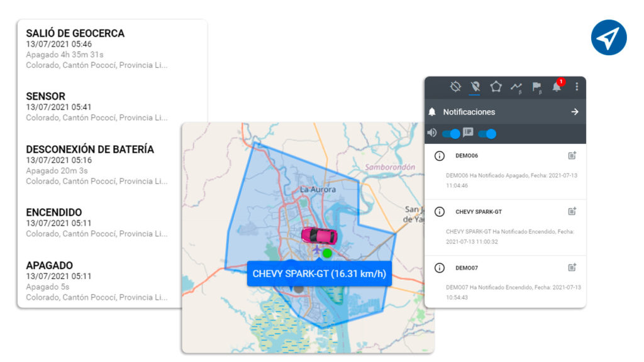
Task: Click duration text Apagado 4h 35m 31s
Action: click(x=65, y=55)
